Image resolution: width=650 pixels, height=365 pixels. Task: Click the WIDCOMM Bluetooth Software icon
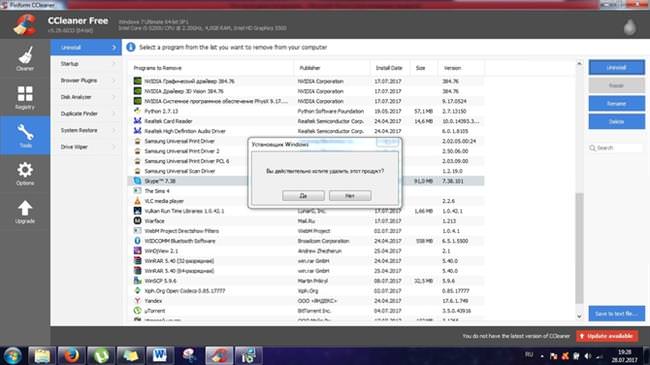point(137,241)
